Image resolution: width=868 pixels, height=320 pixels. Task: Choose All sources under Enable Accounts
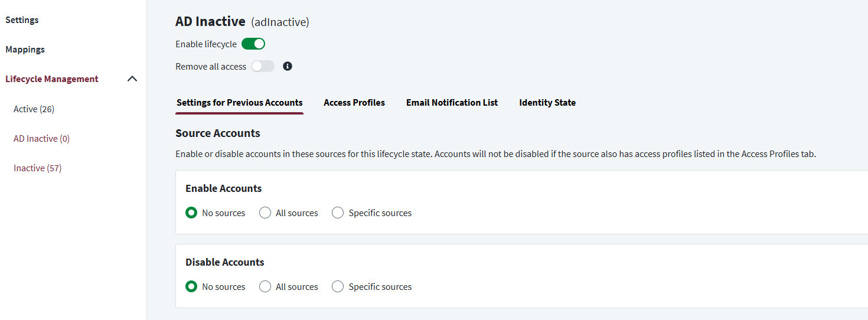265,213
